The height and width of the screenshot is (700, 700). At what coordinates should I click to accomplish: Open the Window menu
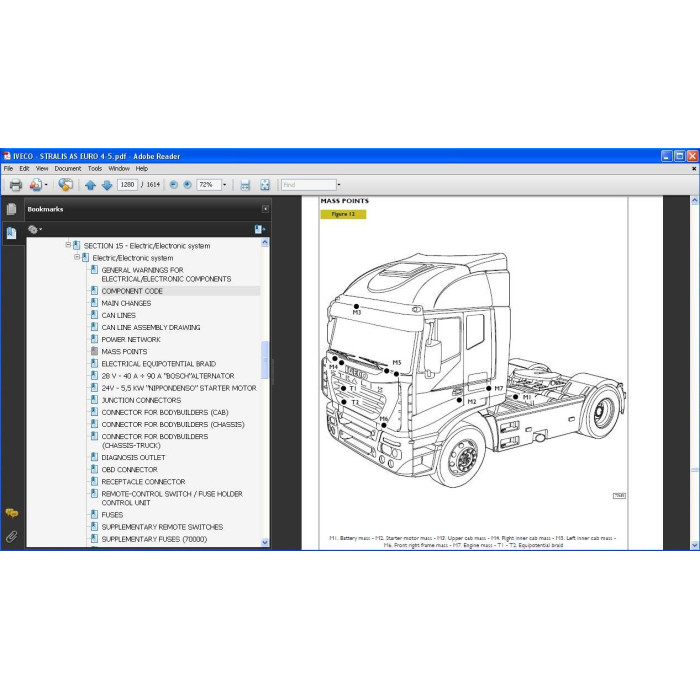(x=119, y=169)
